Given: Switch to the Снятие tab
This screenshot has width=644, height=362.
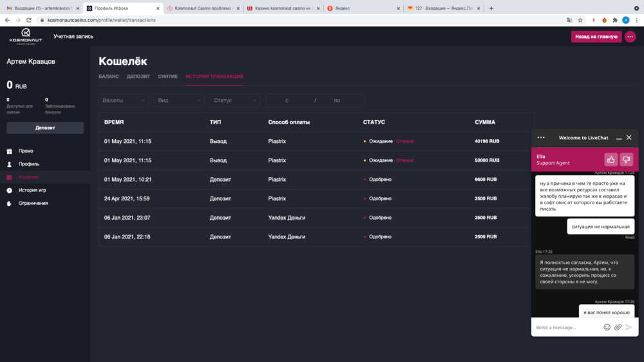Looking at the screenshot, I should (x=167, y=77).
